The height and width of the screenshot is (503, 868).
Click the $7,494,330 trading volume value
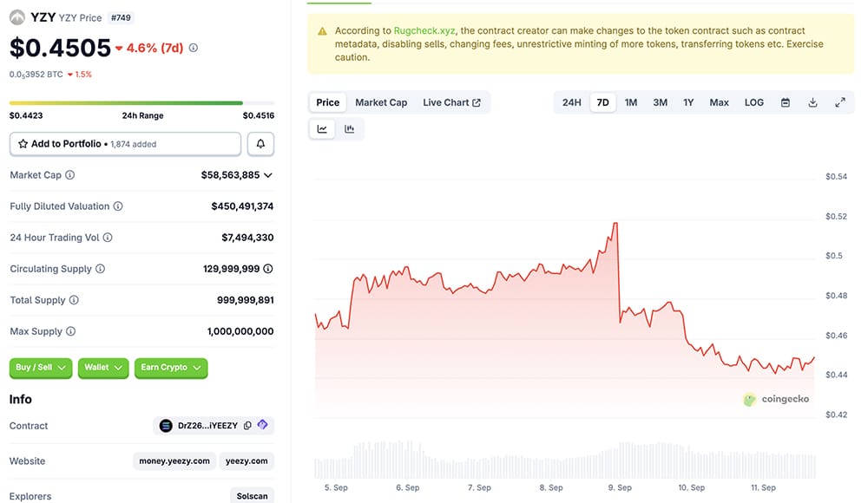(247, 238)
